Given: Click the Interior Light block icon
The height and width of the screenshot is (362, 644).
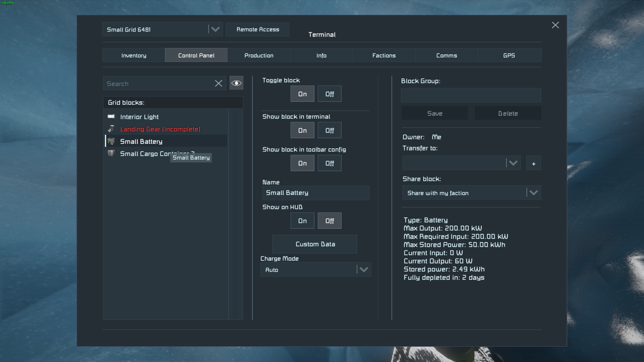Looking at the screenshot, I should 111,117.
